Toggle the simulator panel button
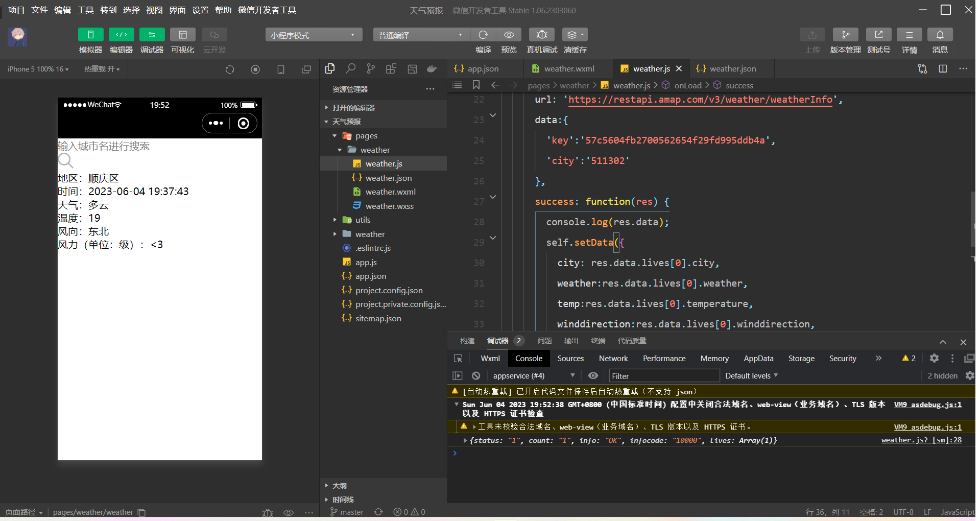Screen dimensions: 980x521 (90, 35)
